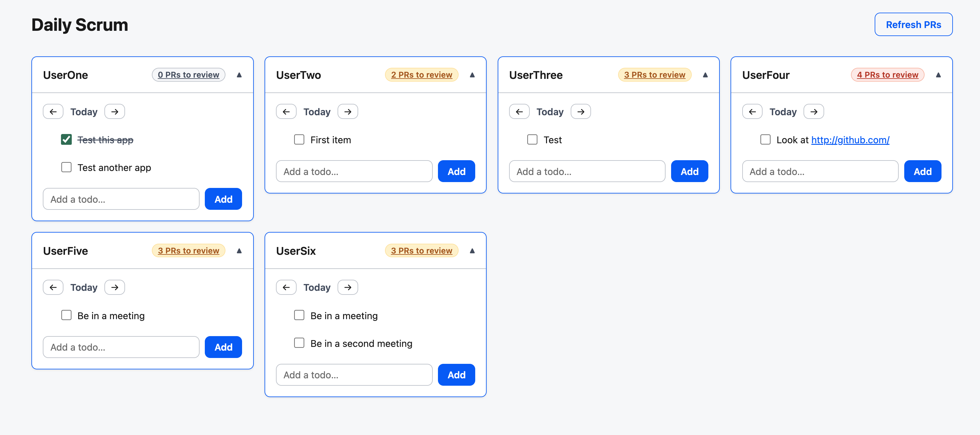Viewport: 980px width, 435px height.
Task: Click previous day arrow for UserSix
Action: (286, 287)
